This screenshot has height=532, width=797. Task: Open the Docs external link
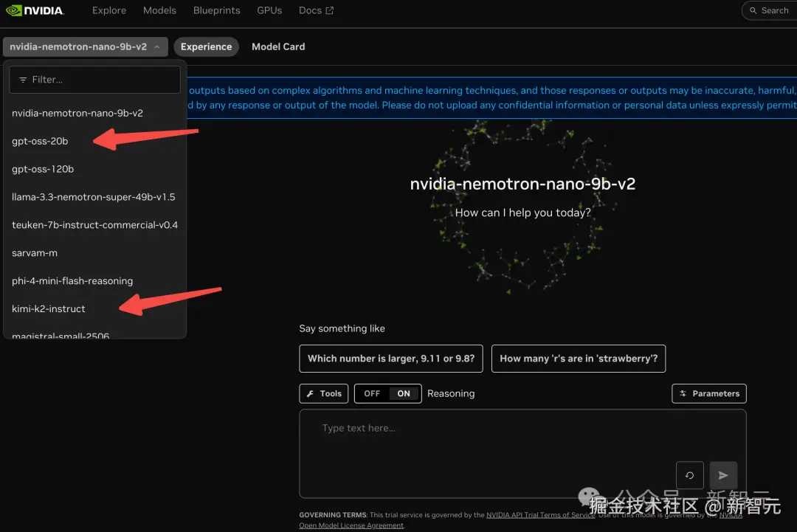(x=316, y=10)
